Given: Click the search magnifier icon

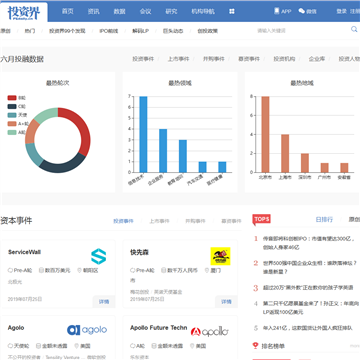Looking at the screenshot, I should [354, 30].
